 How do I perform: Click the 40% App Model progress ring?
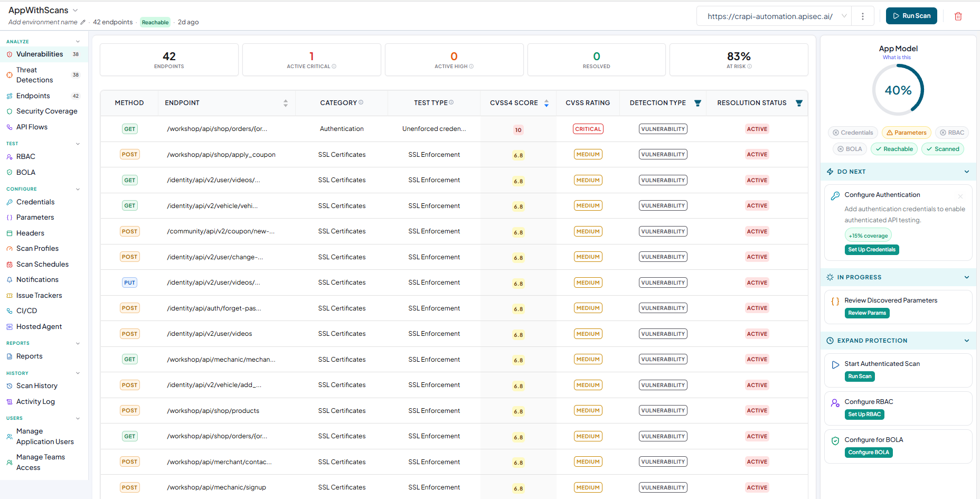[898, 90]
